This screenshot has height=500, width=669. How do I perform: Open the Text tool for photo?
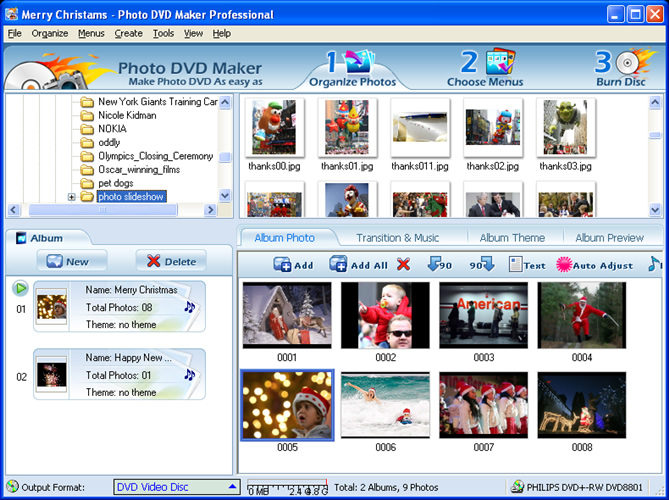[x=527, y=265]
